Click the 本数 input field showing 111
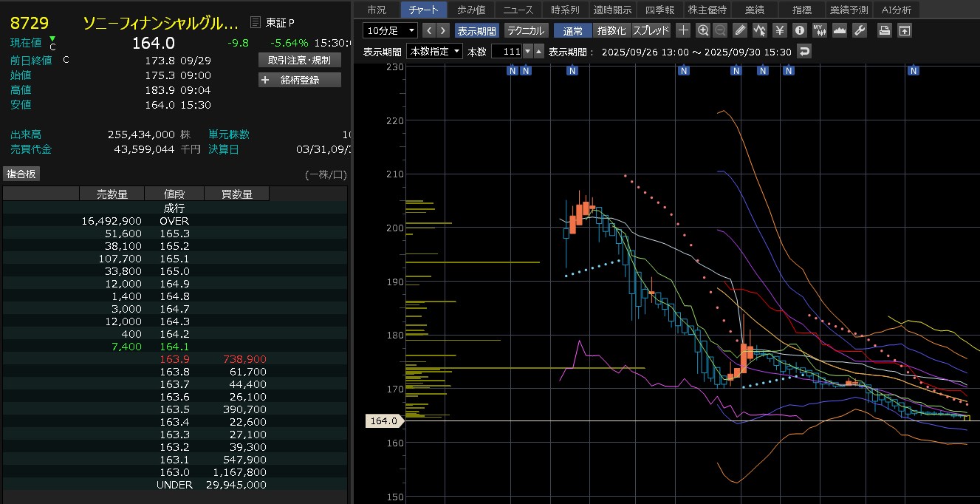The width and height of the screenshot is (980, 504). (506, 51)
